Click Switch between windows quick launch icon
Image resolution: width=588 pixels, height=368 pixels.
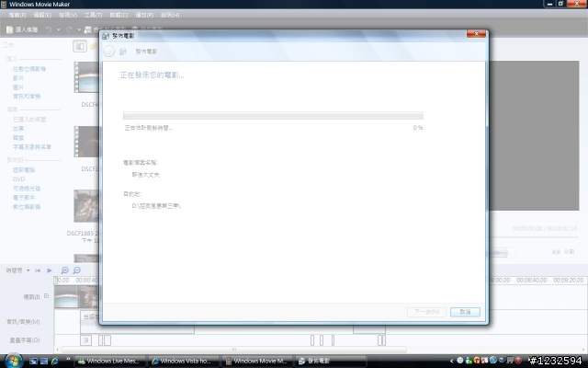tap(44, 362)
